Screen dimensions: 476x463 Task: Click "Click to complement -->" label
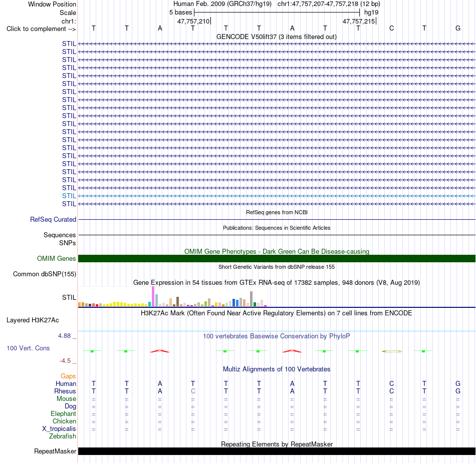click(41, 29)
